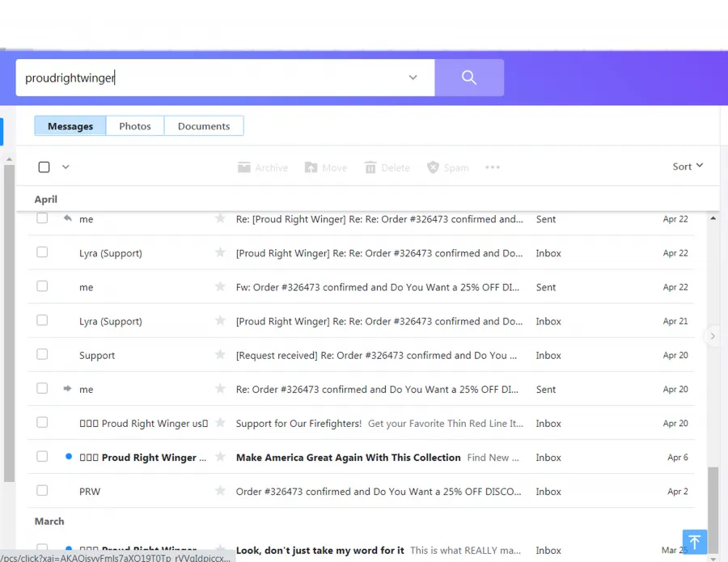Click sender 'Lyra (Support)' on the Apr 21 row
This screenshot has height=562, width=728.
coord(111,321)
